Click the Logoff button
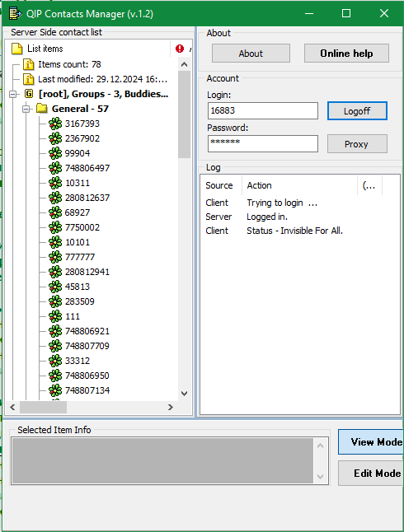 pyautogui.click(x=357, y=111)
